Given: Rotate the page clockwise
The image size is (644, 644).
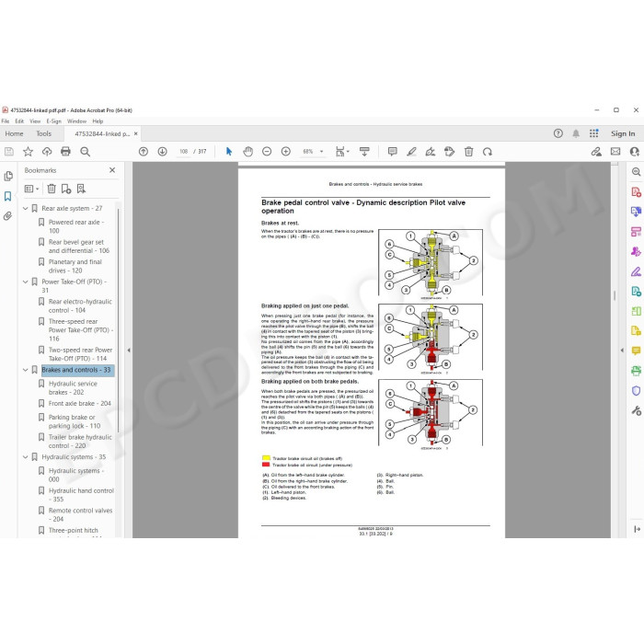Looking at the screenshot, I should (488, 152).
